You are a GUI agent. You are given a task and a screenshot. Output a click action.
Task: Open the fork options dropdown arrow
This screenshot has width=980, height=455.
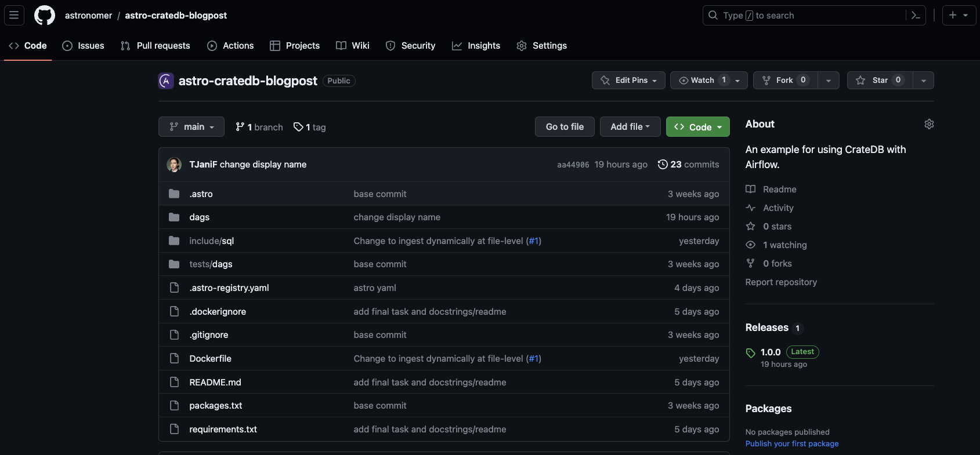pos(829,81)
